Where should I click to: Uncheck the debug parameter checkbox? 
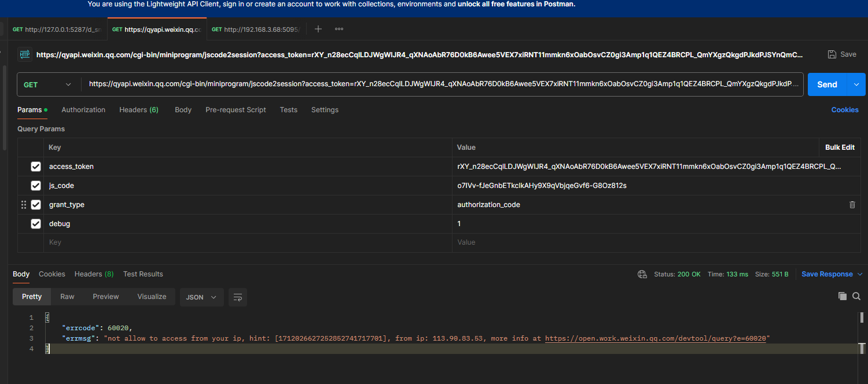(36, 224)
